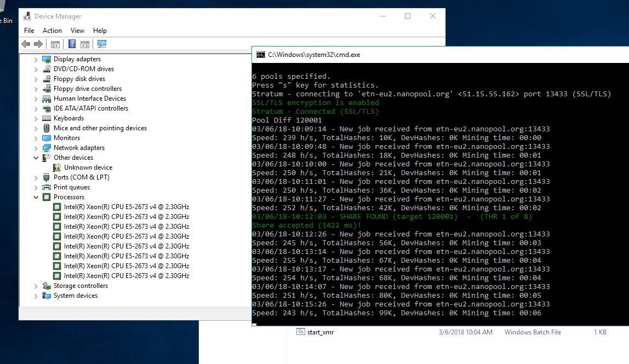Open the View menu

[77, 31]
